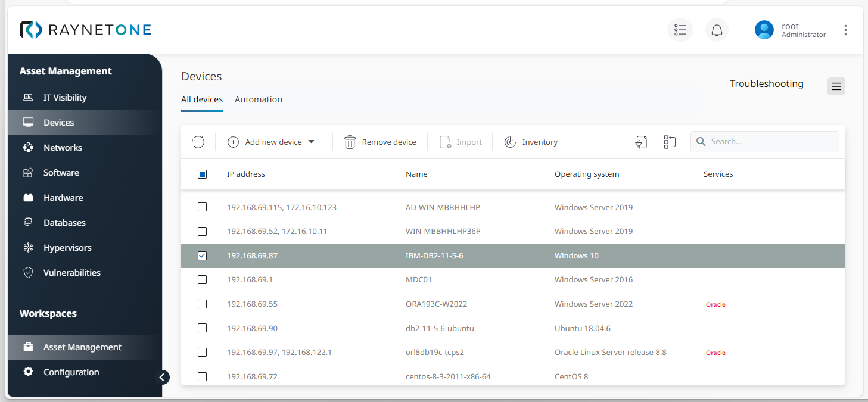Open the task list icon in header
868x402 pixels.
click(680, 30)
